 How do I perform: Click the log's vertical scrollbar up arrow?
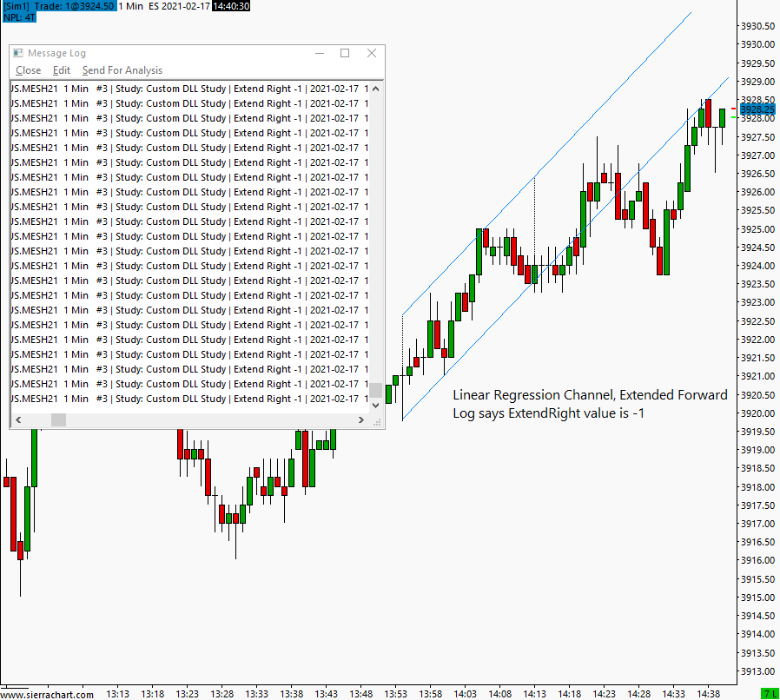pyautogui.click(x=375, y=89)
